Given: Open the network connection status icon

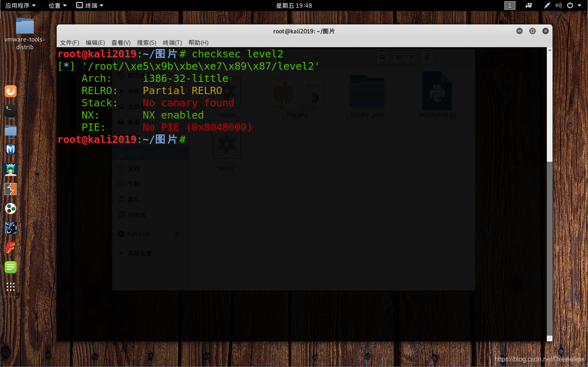Looking at the screenshot, I should [x=547, y=5].
